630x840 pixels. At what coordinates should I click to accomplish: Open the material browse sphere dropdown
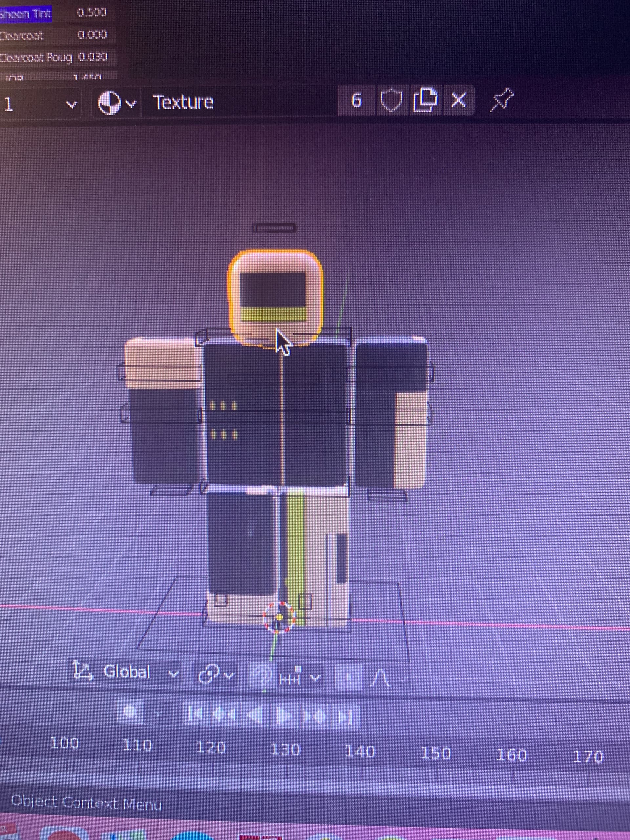point(116,102)
